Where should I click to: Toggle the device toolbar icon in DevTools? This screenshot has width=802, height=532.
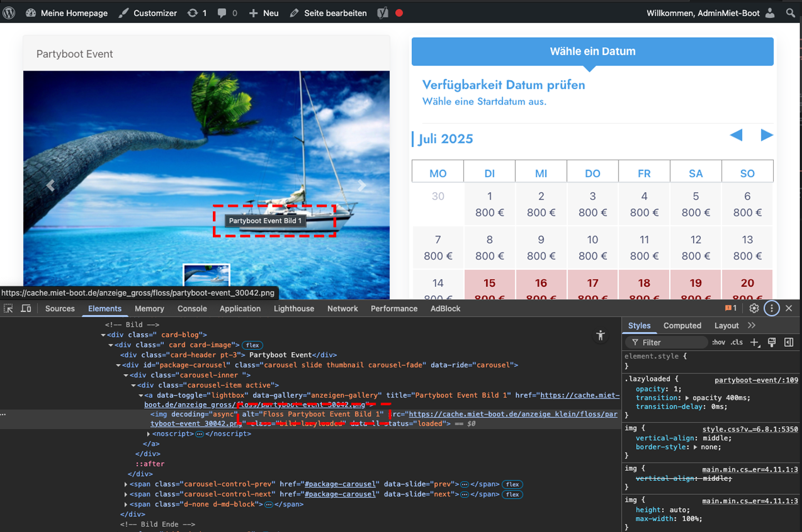(x=26, y=309)
